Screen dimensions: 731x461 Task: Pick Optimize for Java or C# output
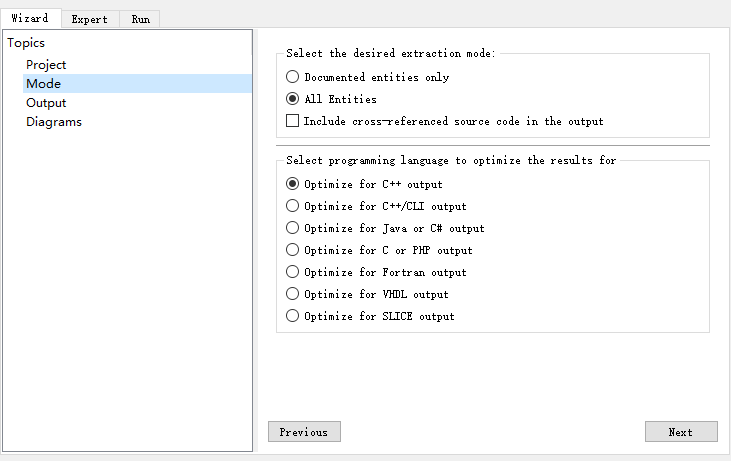click(293, 228)
